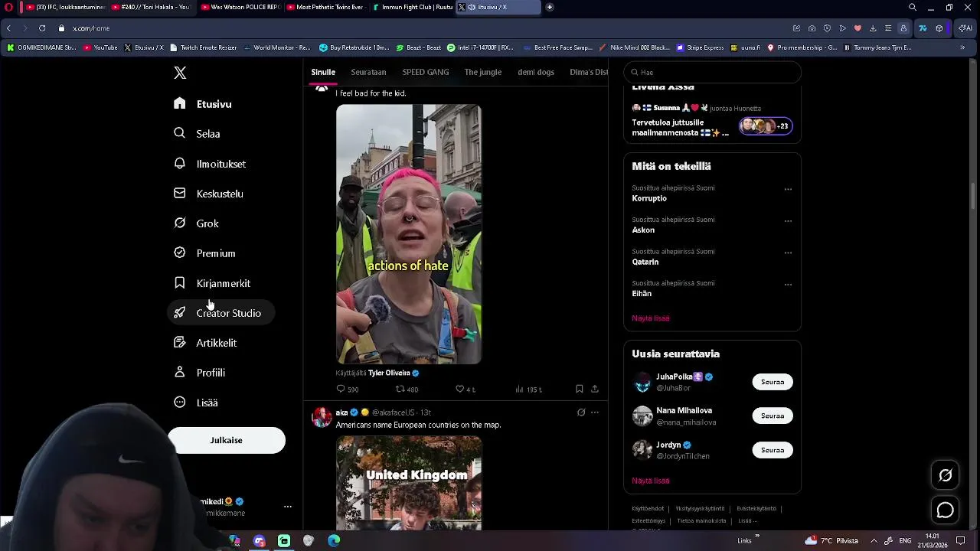Open weather widget 7°C Pilvistä in taskbar
The height and width of the screenshot is (551, 980).
831,540
